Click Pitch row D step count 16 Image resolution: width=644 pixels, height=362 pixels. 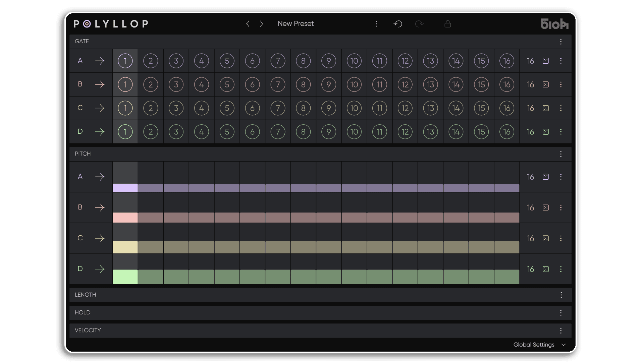tap(530, 269)
